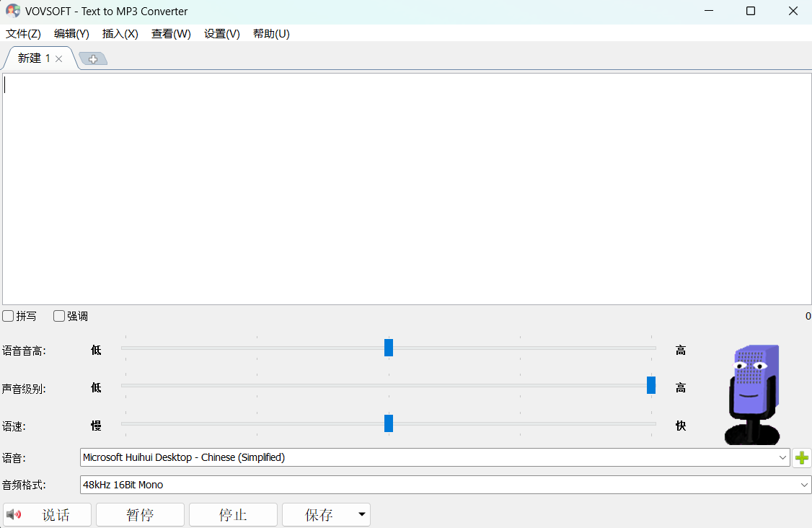
Task: Expand the 语音 voice dropdown
Action: [783, 457]
